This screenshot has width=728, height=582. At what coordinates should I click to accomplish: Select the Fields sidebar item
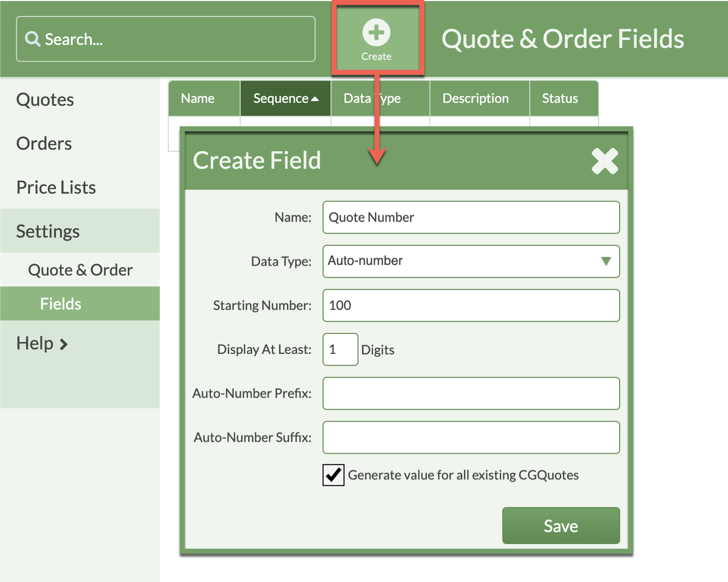click(60, 304)
